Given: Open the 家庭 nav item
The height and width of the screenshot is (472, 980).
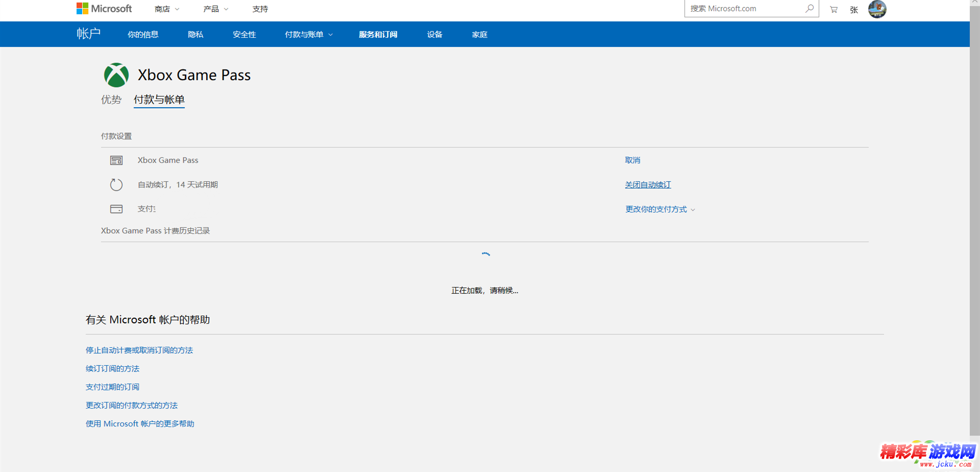Looking at the screenshot, I should click(480, 35).
